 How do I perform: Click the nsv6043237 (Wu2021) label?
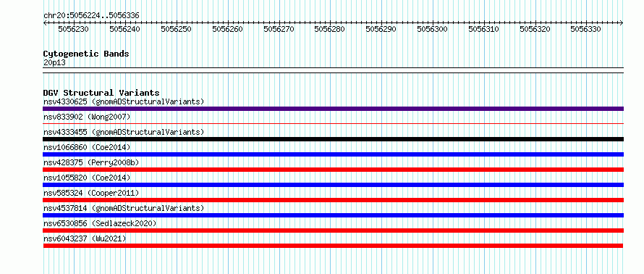point(85,238)
